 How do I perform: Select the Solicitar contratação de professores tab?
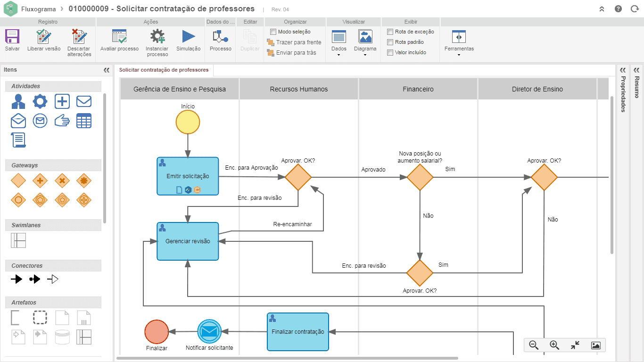click(x=164, y=70)
